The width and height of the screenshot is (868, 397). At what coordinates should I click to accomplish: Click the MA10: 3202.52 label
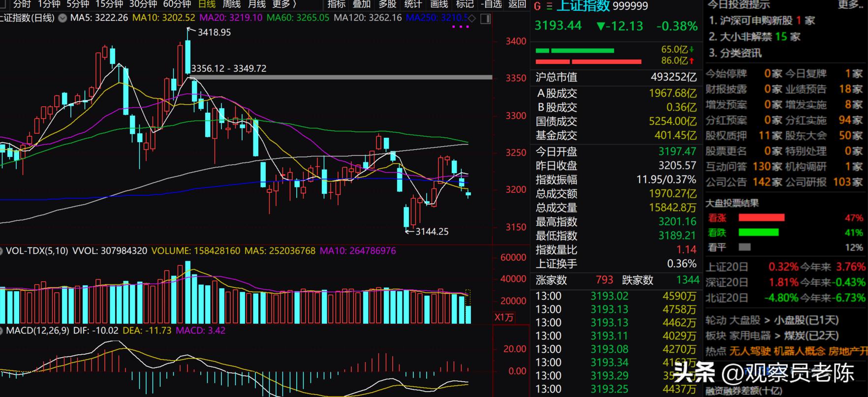point(163,18)
